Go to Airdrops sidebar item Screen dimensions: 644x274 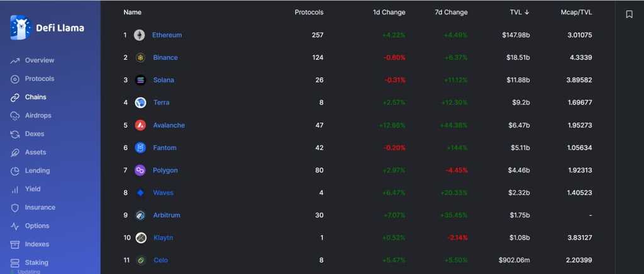38,116
